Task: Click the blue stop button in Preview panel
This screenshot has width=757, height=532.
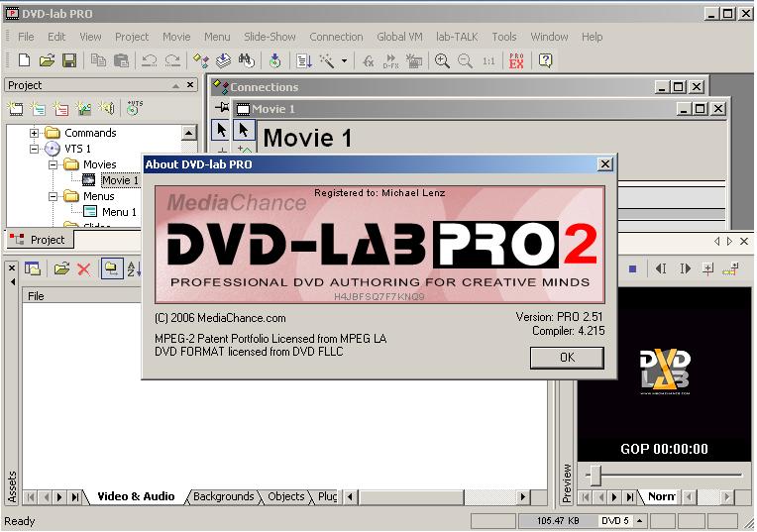Action: [x=632, y=268]
